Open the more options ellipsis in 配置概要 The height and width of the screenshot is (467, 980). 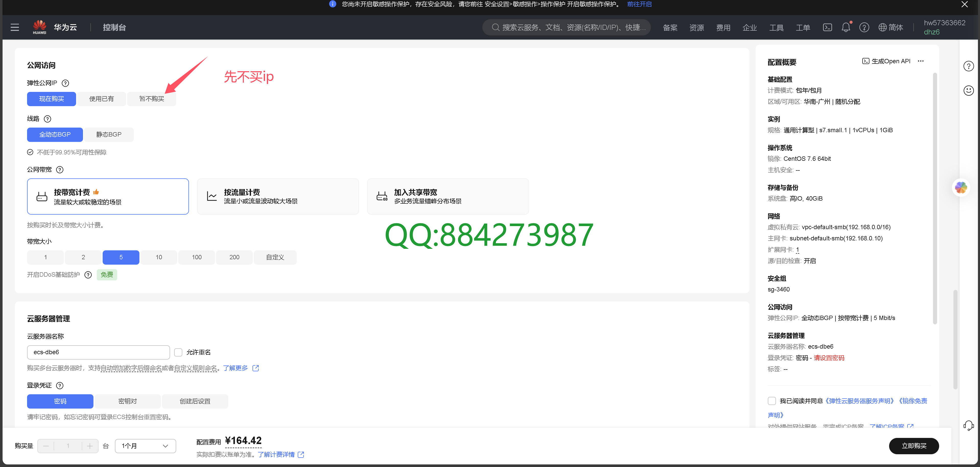(x=921, y=61)
